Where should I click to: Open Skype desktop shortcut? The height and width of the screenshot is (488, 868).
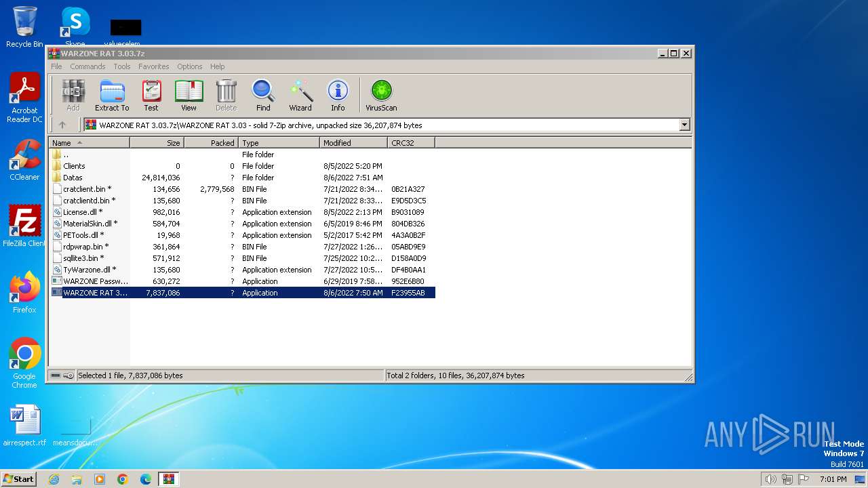(75, 27)
